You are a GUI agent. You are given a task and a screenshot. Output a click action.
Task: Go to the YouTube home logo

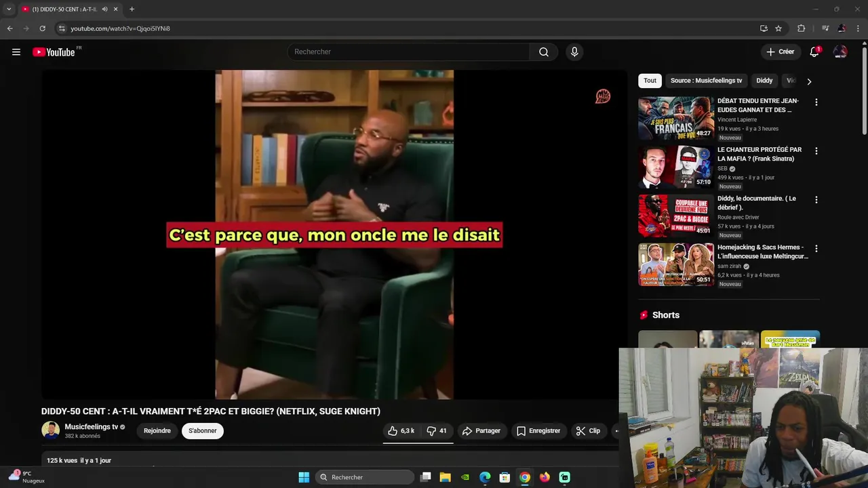point(54,52)
